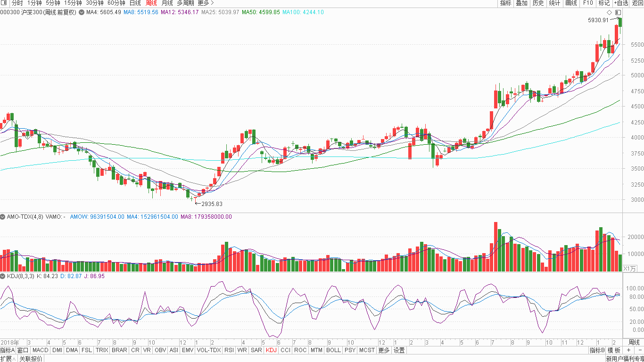Switch indicator to OBV
The image size is (644, 362).
160,350
